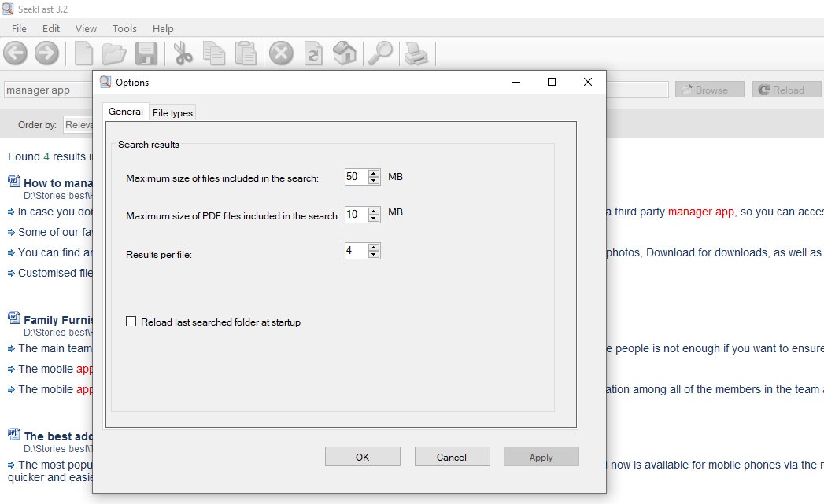The width and height of the screenshot is (824, 504).
Task: Click 'Some of our fa' result line
Action: pos(55,232)
